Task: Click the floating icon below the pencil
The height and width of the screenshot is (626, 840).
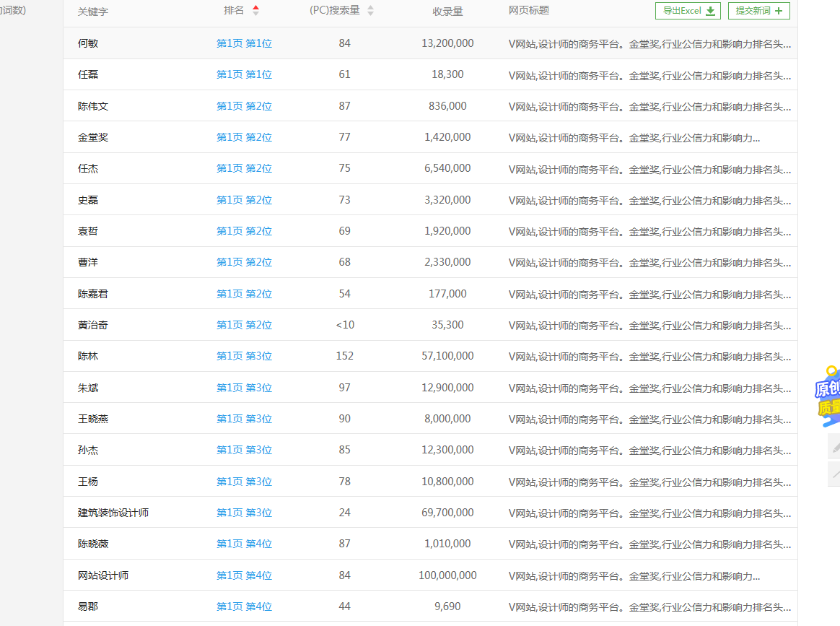Action: 835,474
